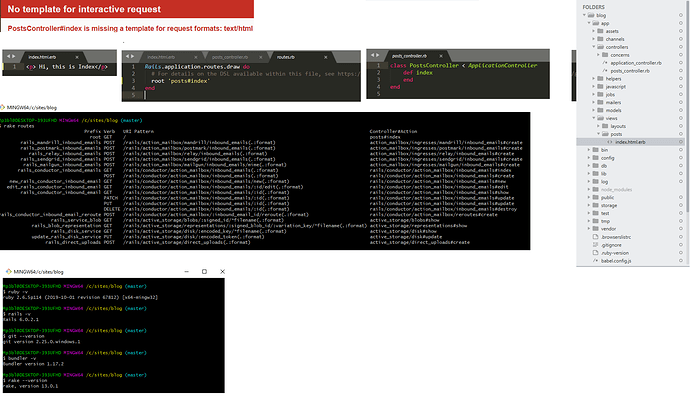Screen dimensions: 690x401
Task: Close the index.html.erb tab in the middle editor
Action: pyautogui.click(x=196, y=57)
